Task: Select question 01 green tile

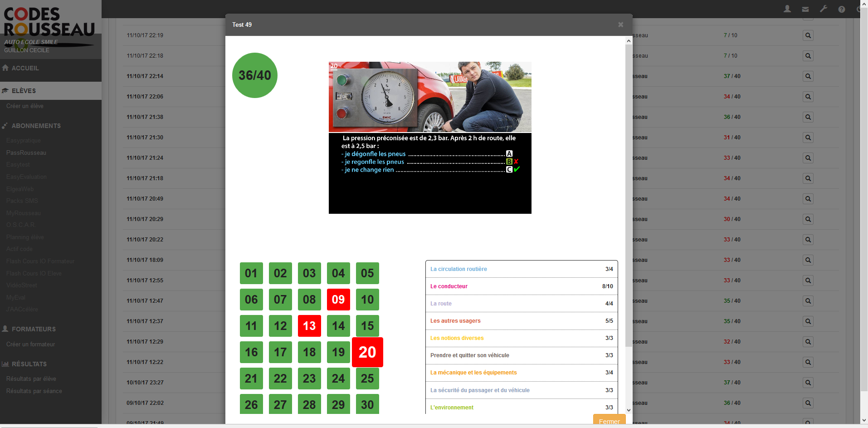Action: [x=251, y=273]
